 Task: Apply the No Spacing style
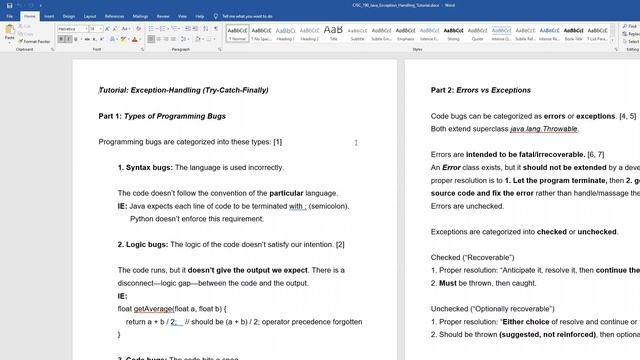pyautogui.click(x=261, y=33)
